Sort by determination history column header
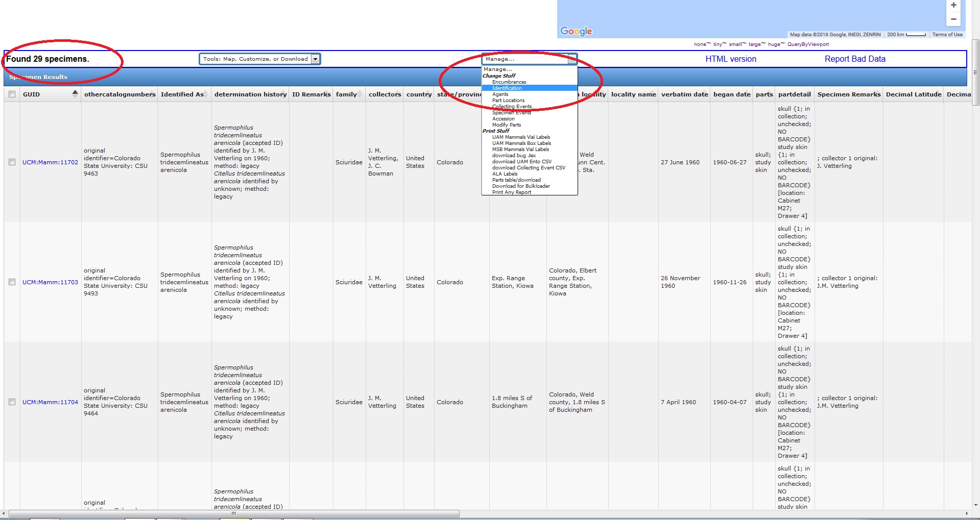The image size is (980, 520). coord(250,94)
